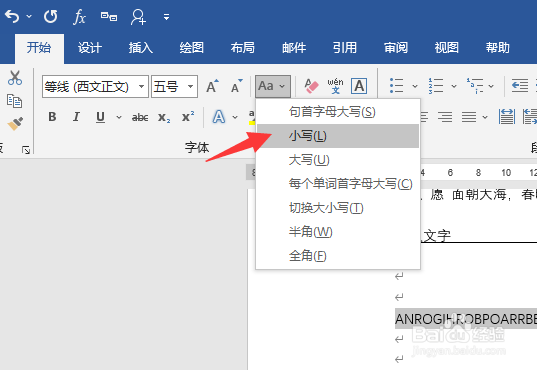Toggle Strikethrough abc formatting
This screenshot has width=537, height=370.
click(140, 118)
